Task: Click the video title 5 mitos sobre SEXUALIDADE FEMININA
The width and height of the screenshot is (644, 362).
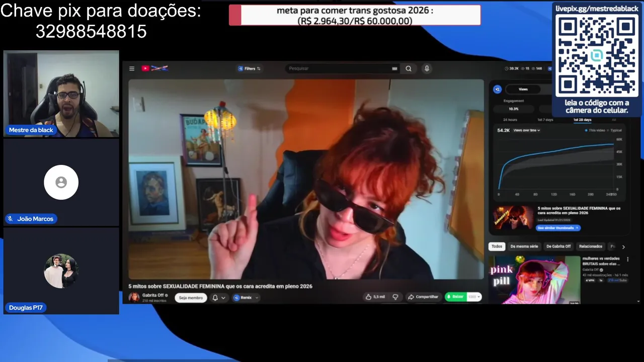Action: pos(220,286)
